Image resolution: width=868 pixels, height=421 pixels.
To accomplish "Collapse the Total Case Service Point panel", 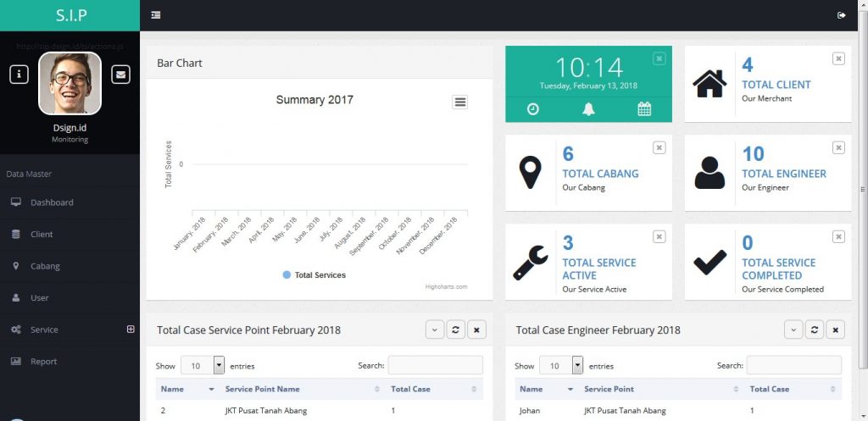I will (x=435, y=330).
